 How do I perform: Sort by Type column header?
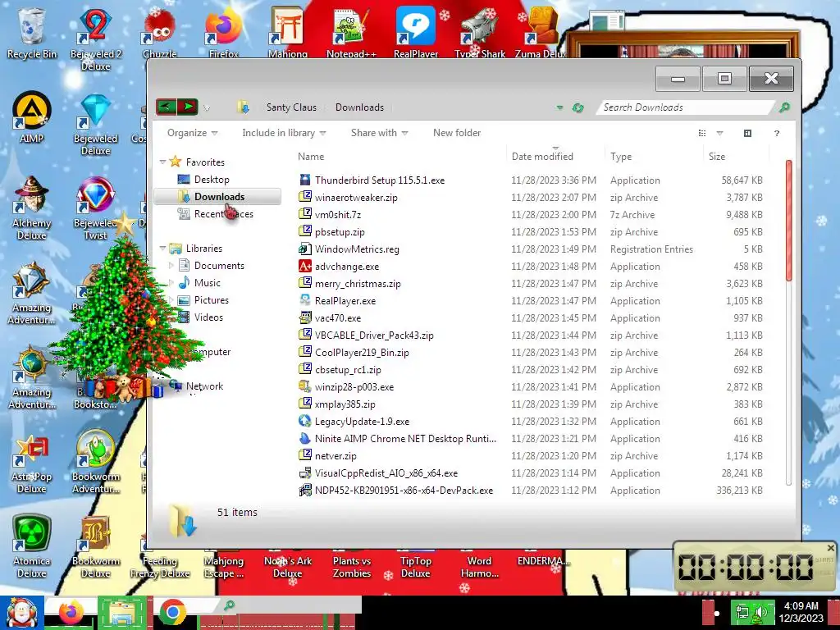[x=621, y=157]
